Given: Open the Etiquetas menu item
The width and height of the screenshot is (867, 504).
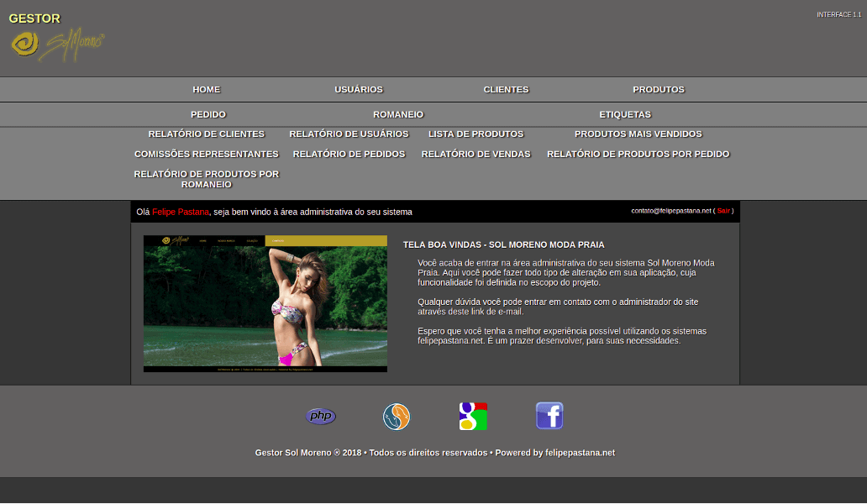Looking at the screenshot, I should [625, 115].
